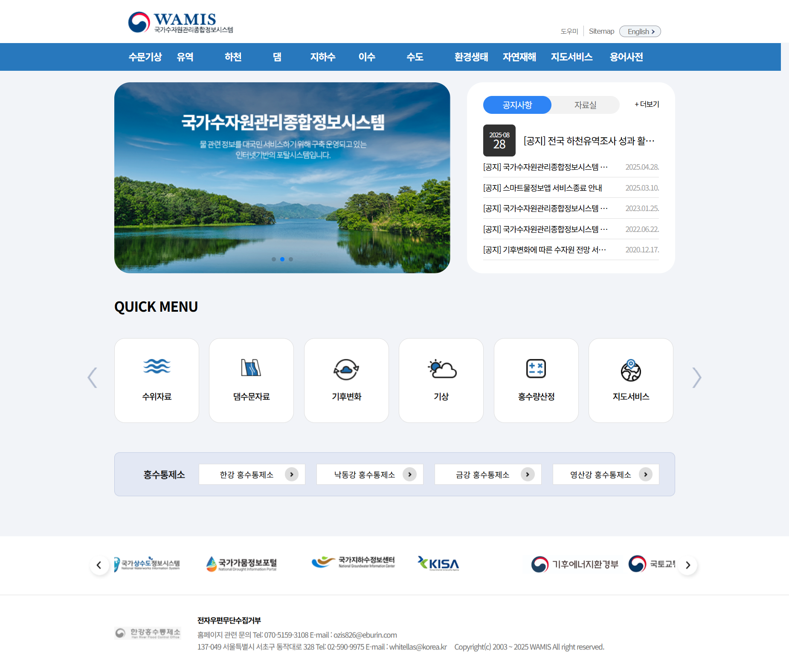This screenshot has height=672, width=789.
Task: Click the English language button
Action: coord(640,32)
